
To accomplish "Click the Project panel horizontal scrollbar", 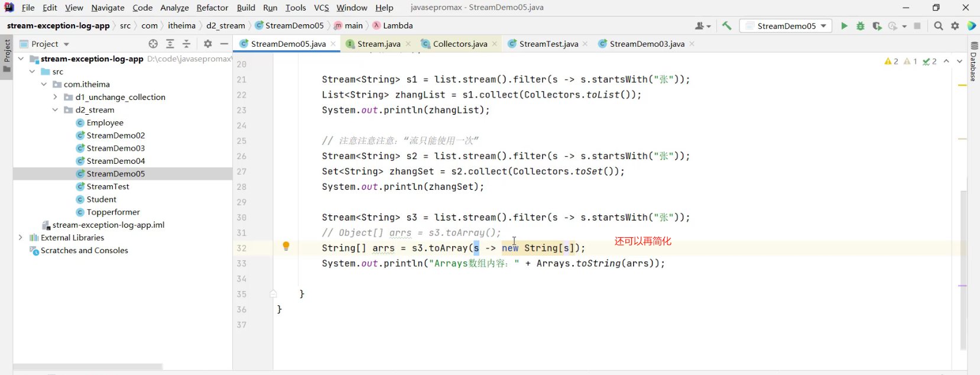I will [x=88, y=367].
